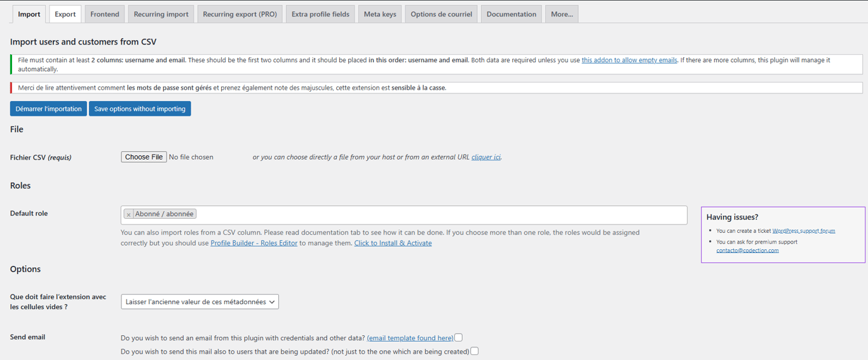The width and height of the screenshot is (868, 360).
Task: Switch to Options de courriel tab
Action: (441, 14)
